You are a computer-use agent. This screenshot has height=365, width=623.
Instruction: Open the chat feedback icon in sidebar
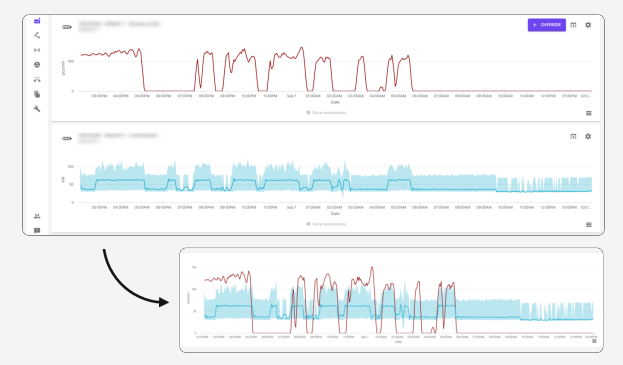coord(37,230)
